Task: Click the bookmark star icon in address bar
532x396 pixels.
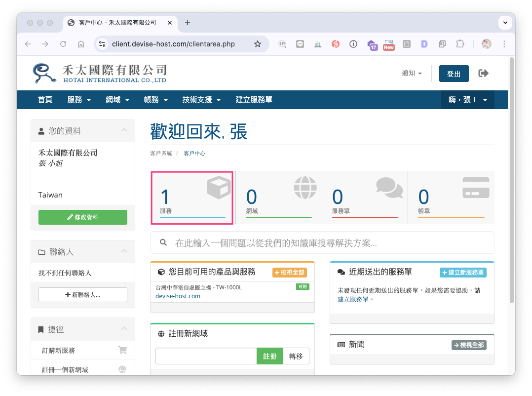Action: [x=258, y=44]
